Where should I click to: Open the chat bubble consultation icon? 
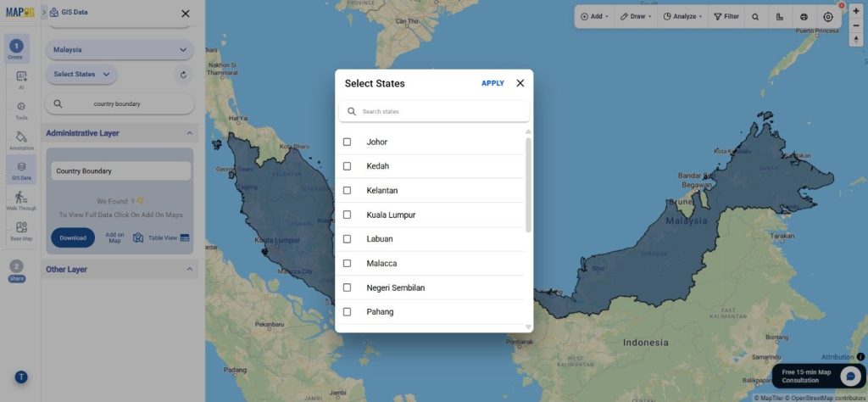coord(850,377)
